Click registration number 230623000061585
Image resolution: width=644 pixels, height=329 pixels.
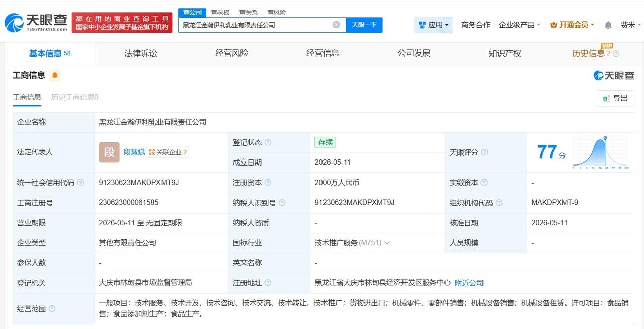point(129,203)
